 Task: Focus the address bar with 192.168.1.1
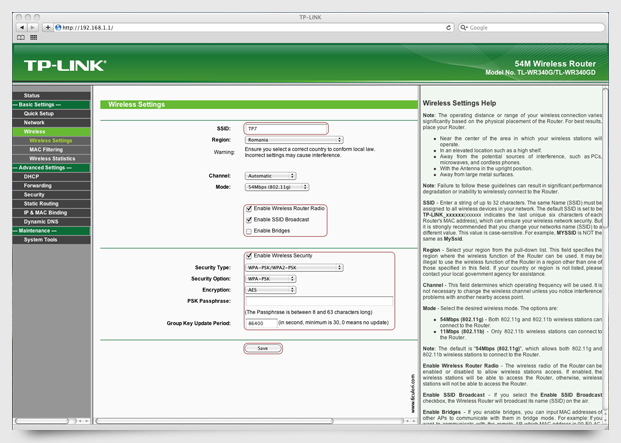click(x=253, y=27)
